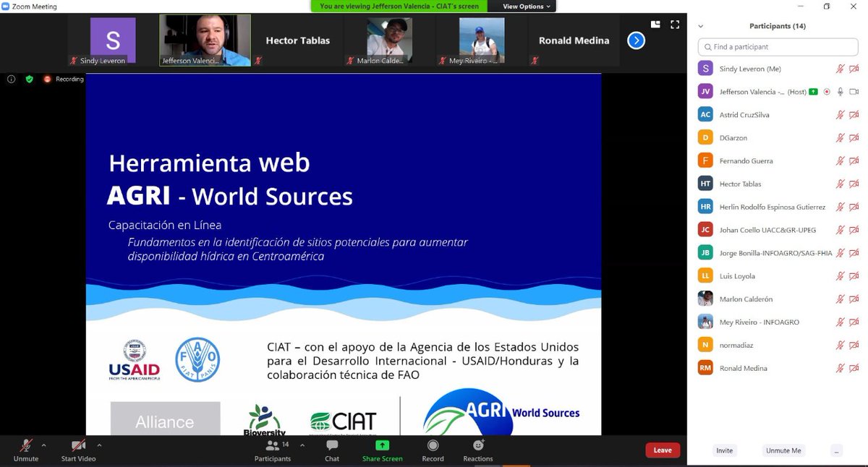Select 'Fernando Guerra' name in participant list
This screenshot has width=868, height=467.
[x=746, y=160]
